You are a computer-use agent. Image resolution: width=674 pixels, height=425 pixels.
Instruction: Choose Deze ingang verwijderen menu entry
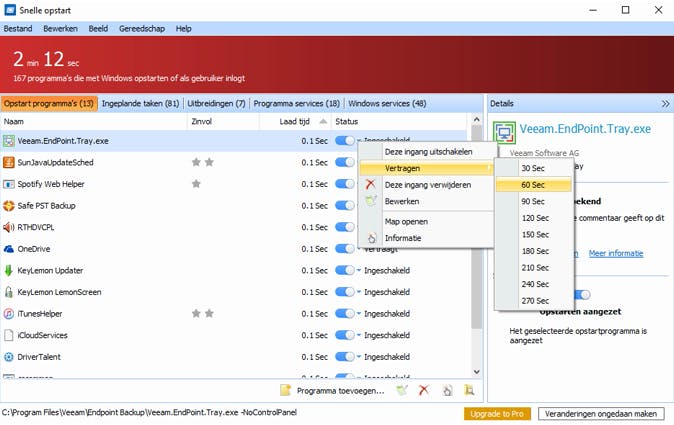pyautogui.click(x=428, y=185)
